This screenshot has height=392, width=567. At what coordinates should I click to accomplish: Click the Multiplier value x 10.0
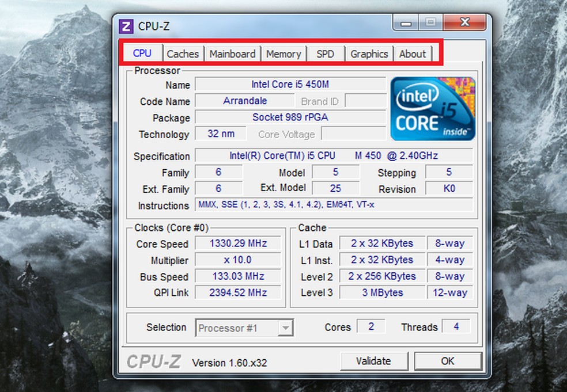point(238,260)
